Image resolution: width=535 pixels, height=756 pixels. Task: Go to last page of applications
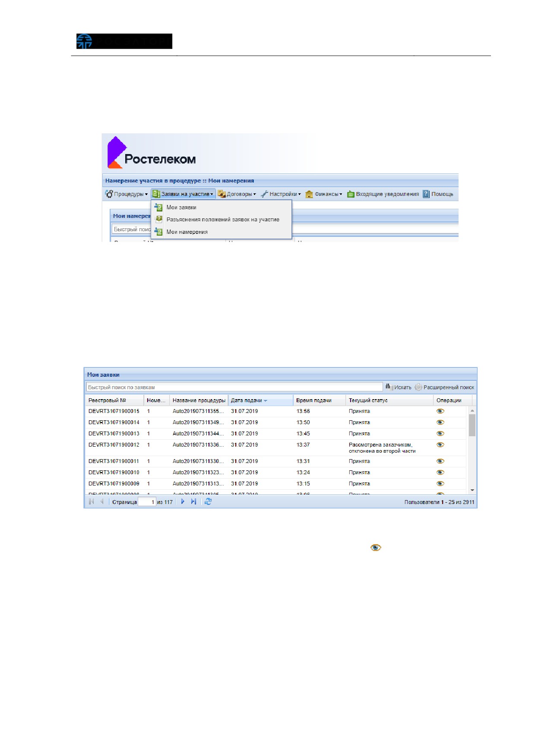coord(193,502)
